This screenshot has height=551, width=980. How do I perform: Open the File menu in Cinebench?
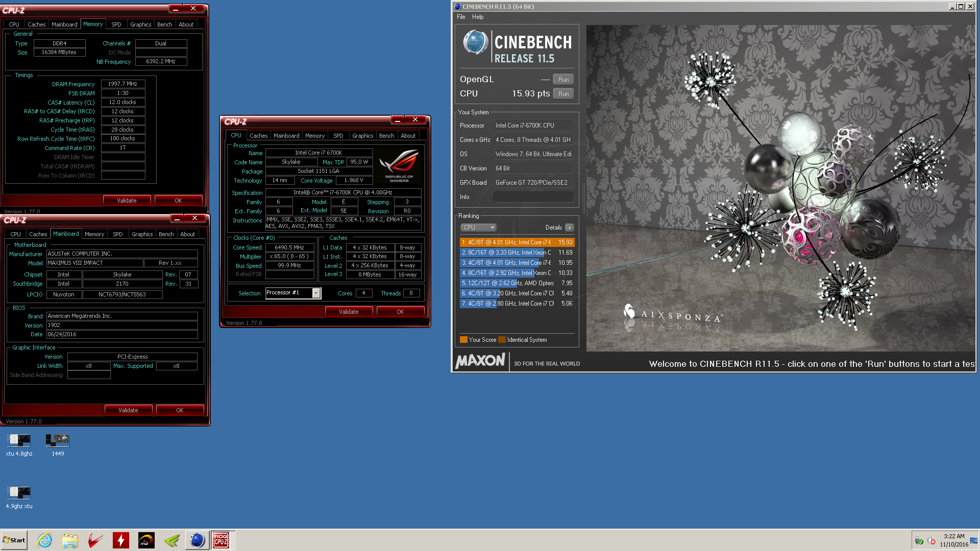461,17
